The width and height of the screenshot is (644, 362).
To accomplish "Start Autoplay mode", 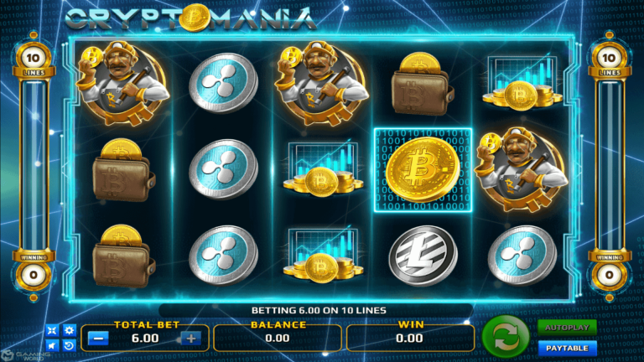I will (x=567, y=328).
